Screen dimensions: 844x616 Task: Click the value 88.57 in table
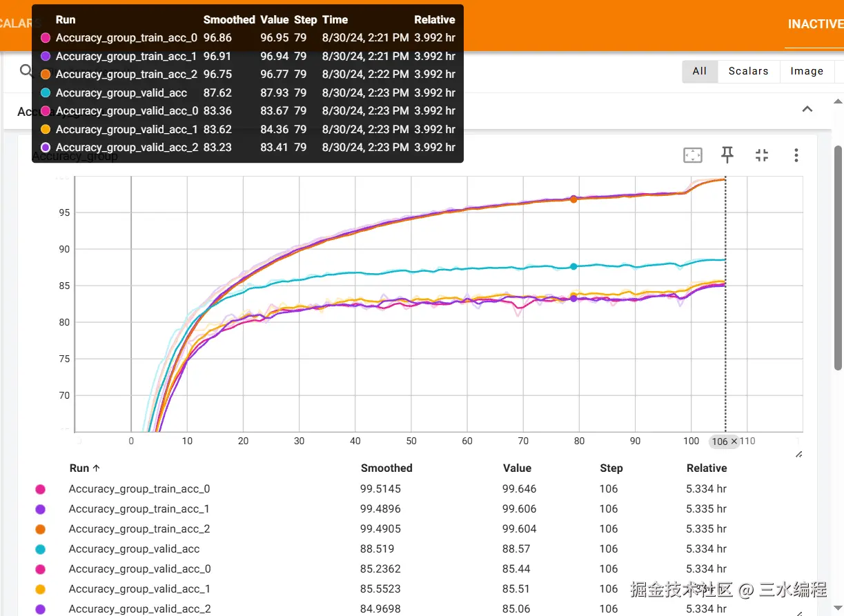pyautogui.click(x=516, y=549)
